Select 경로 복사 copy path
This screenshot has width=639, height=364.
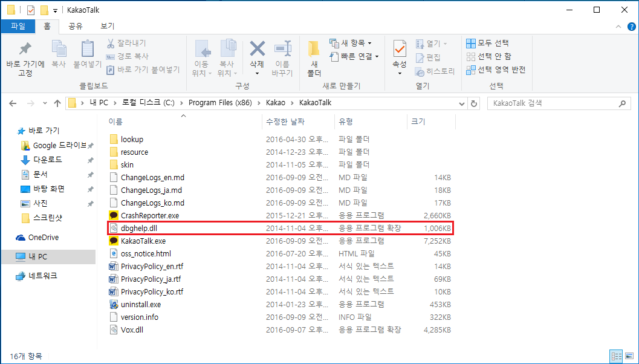coord(128,56)
